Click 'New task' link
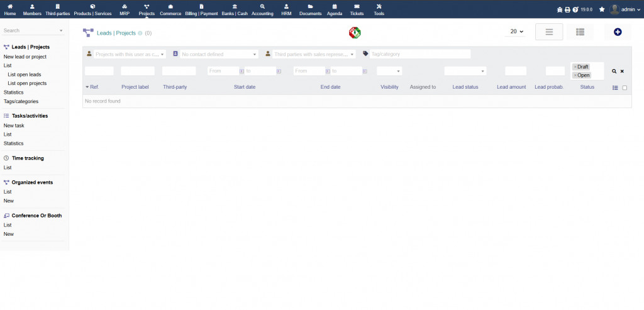The height and width of the screenshot is (310, 644). click(14, 126)
